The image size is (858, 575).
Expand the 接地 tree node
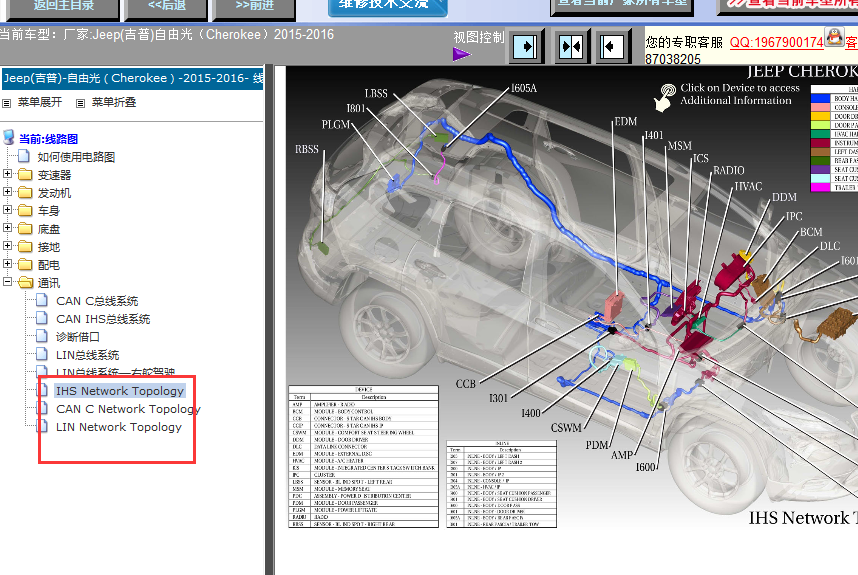point(7,246)
